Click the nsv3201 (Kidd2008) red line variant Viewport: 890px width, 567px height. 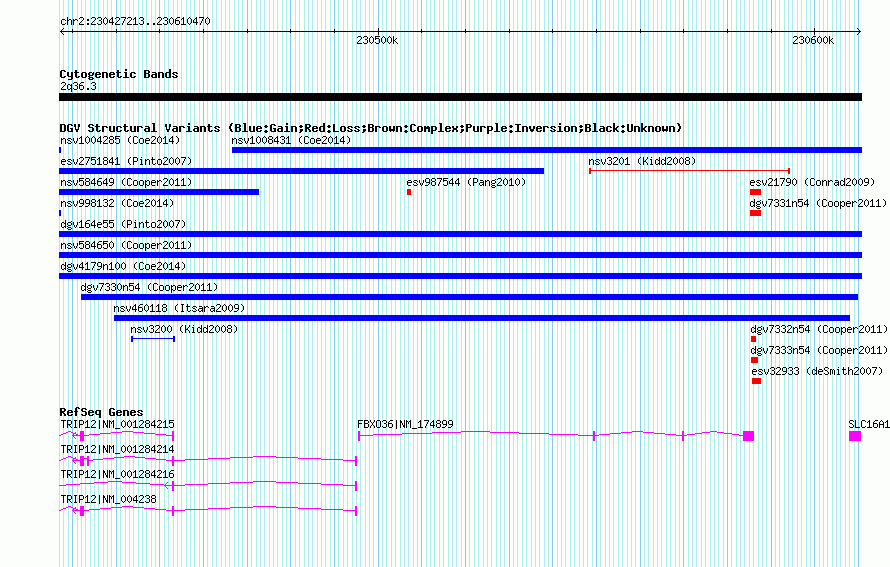pos(689,170)
